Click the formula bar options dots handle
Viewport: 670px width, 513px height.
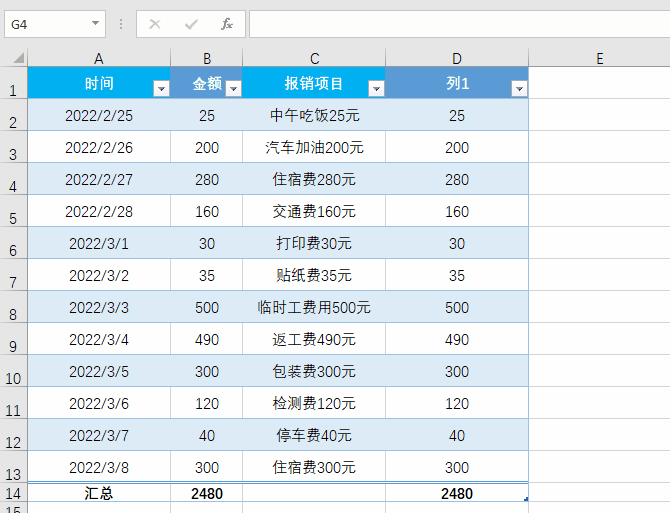pyautogui.click(x=121, y=24)
